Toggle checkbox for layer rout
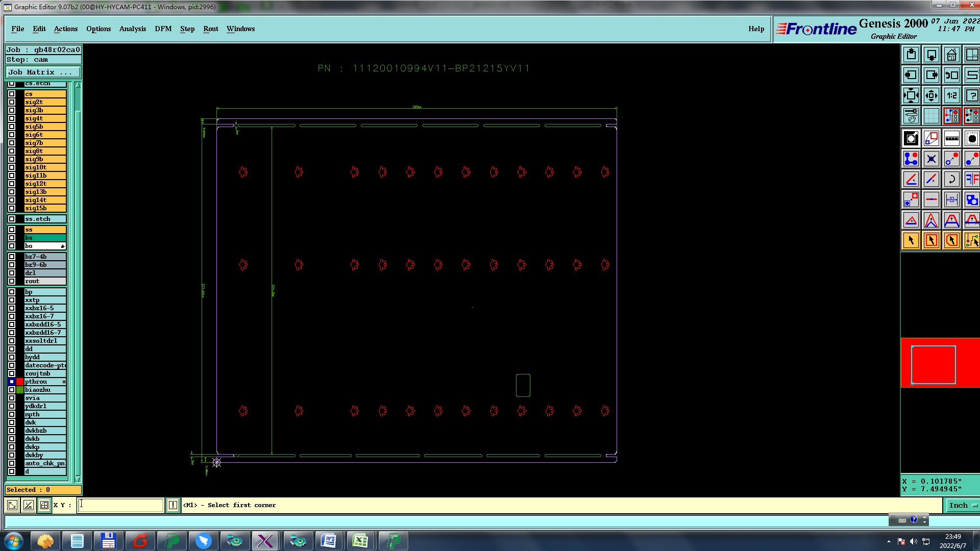The height and width of the screenshot is (551, 980). [x=12, y=281]
